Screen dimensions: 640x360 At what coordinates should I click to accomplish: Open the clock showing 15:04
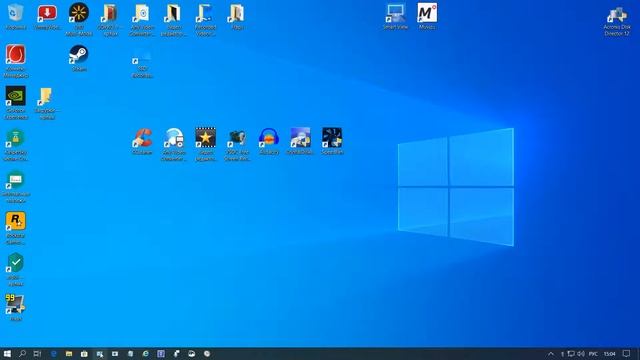coord(610,354)
